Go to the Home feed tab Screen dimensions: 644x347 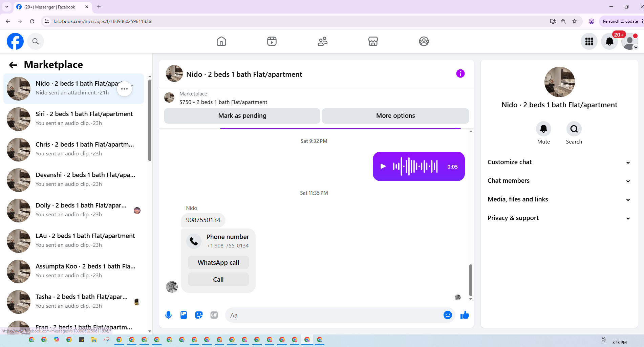click(x=221, y=41)
